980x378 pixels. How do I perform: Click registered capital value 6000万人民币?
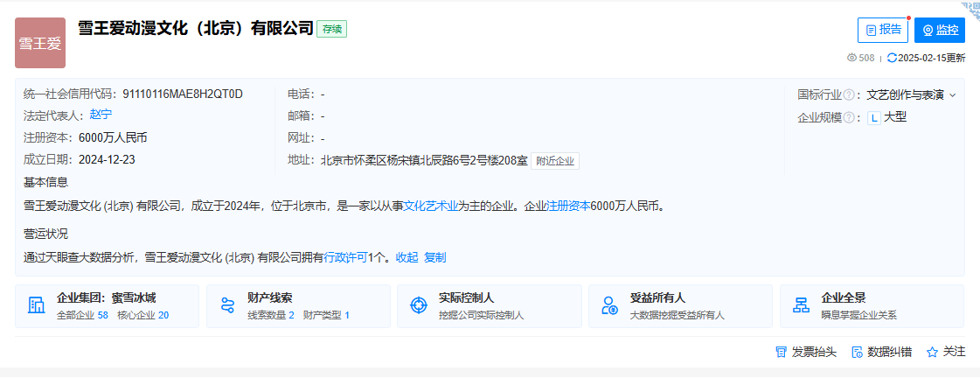[x=113, y=137]
